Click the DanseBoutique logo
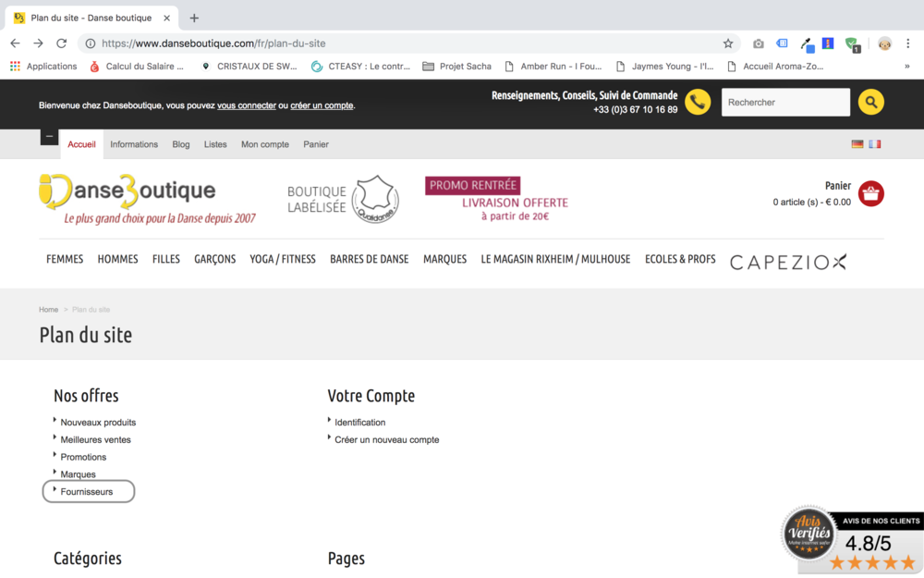Image resolution: width=924 pixels, height=578 pixels. click(x=129, y=190)
